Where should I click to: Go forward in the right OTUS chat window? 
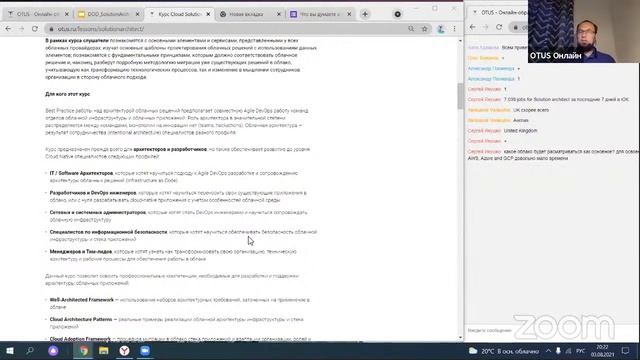coord(486,27)
